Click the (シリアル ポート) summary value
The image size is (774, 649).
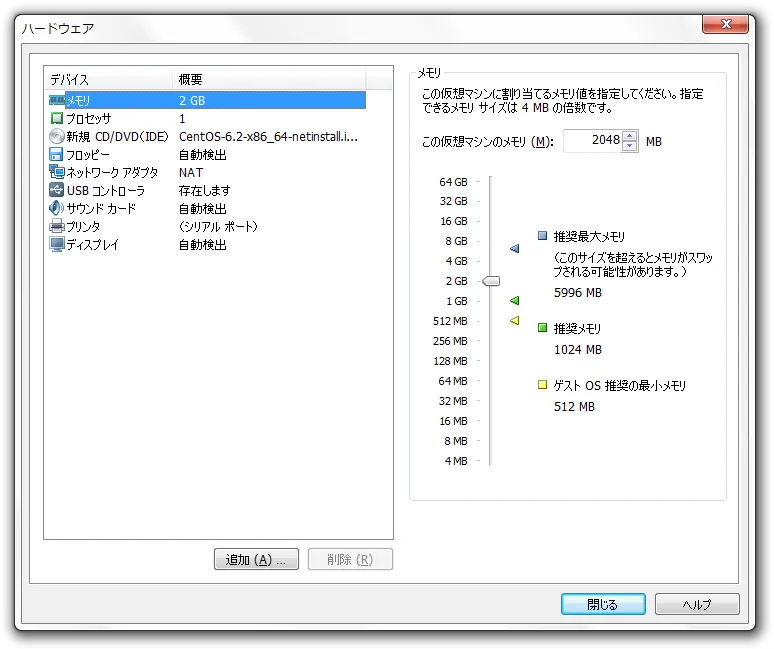pyautogui.click(x=218, y=227)
